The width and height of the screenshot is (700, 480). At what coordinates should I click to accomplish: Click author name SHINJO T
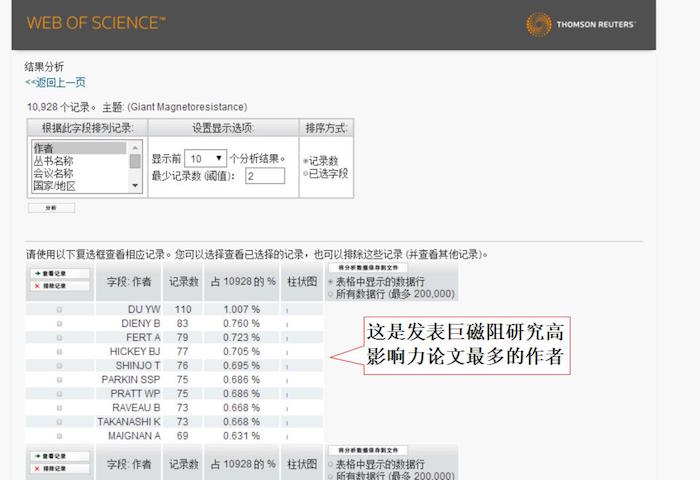click(138, 366)
